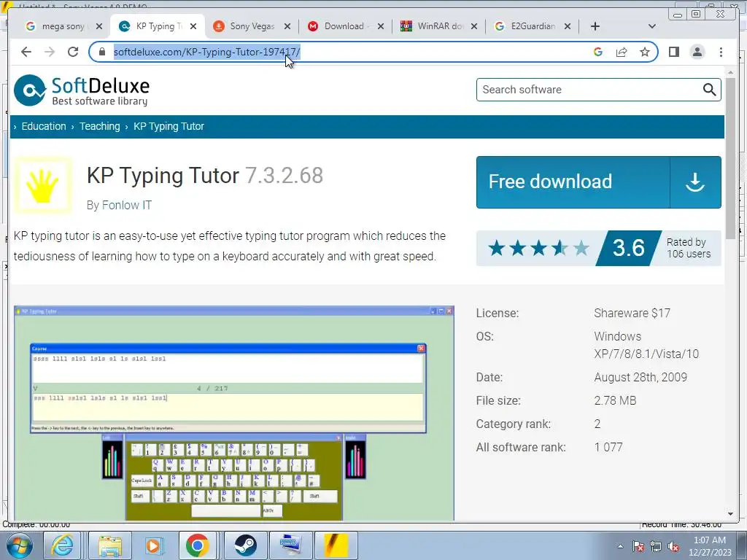Bookmark this page with the star icon
Viewport: 747px width, 560px height.
pos(645,52)
